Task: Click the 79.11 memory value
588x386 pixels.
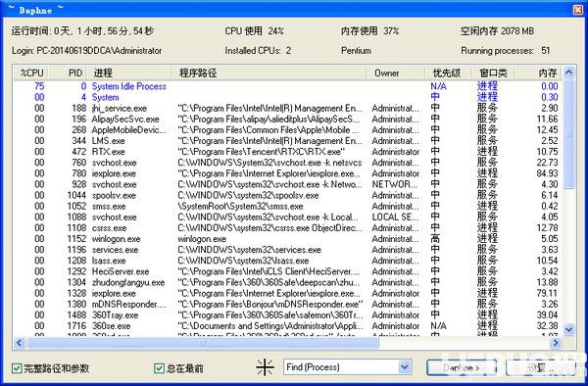Action: pos(547,293)
